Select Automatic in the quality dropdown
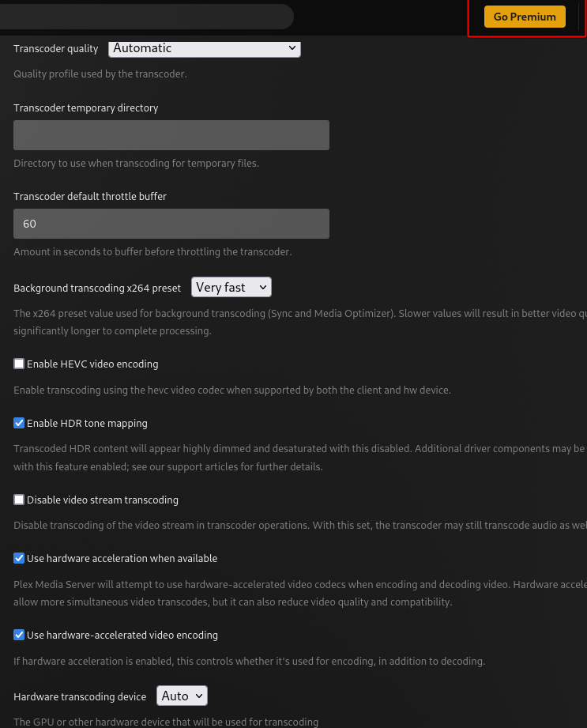This screenshot has width=587, height=728. 204,48
